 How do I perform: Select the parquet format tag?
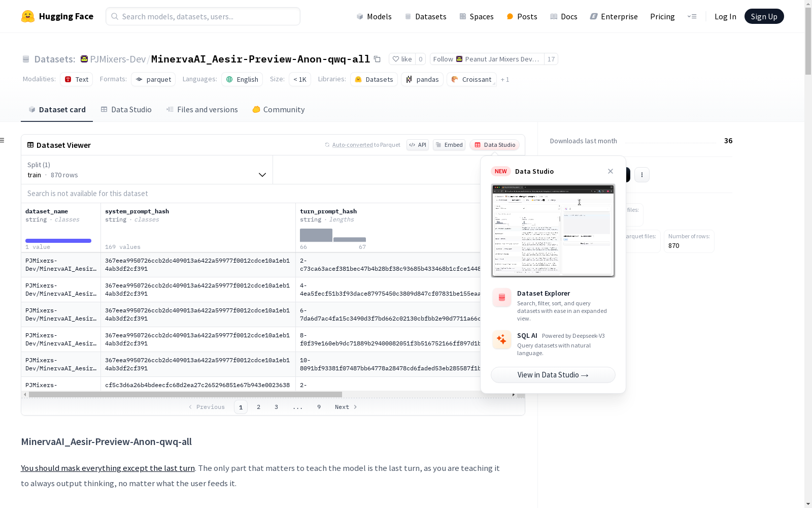tap(153, 79)
